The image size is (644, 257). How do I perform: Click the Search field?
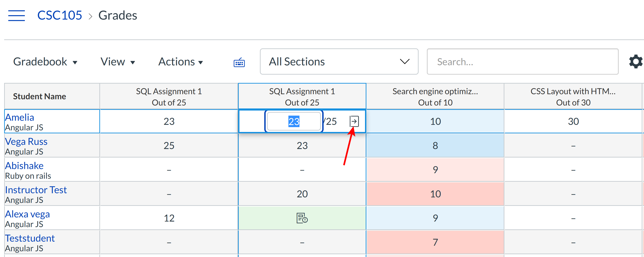coord(523,61)
